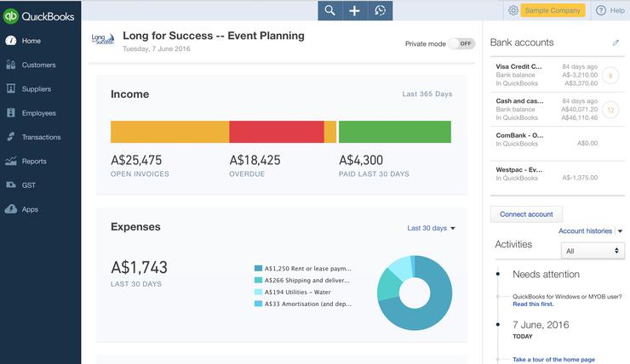Open the Last 30 days expenses dropdown

pyautogui.click(x=431, y=228)
